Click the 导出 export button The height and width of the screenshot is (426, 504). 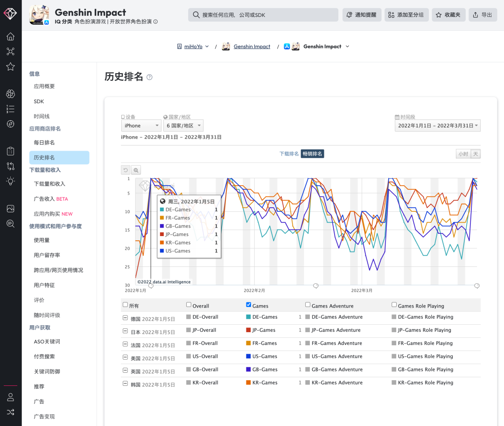coord(483,14)
